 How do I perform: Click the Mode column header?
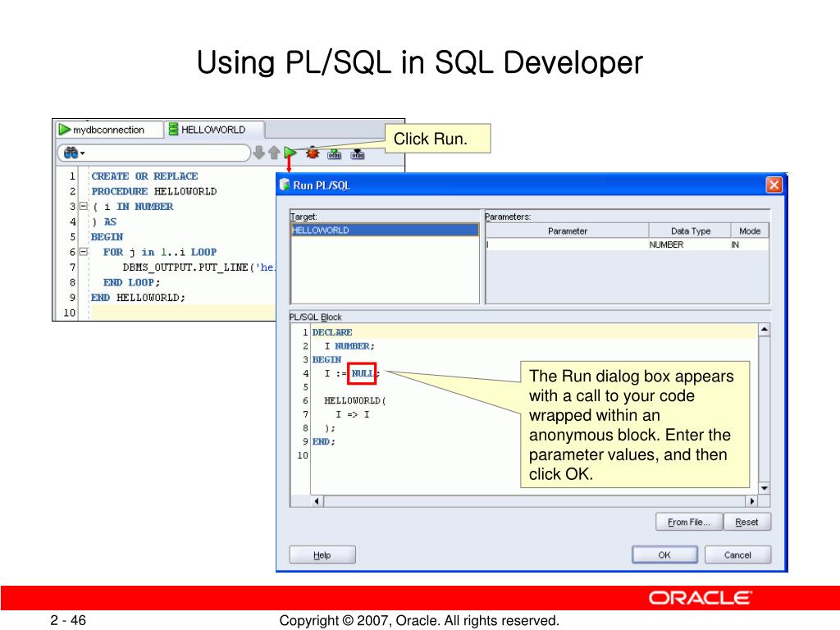click(x=750, y=231)
